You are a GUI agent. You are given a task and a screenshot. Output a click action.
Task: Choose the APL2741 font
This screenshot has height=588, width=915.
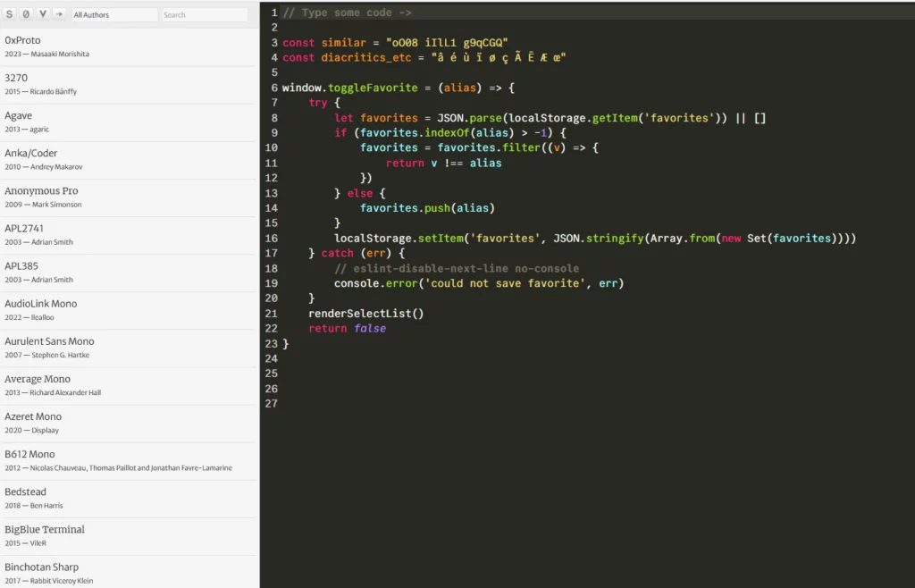129,236
